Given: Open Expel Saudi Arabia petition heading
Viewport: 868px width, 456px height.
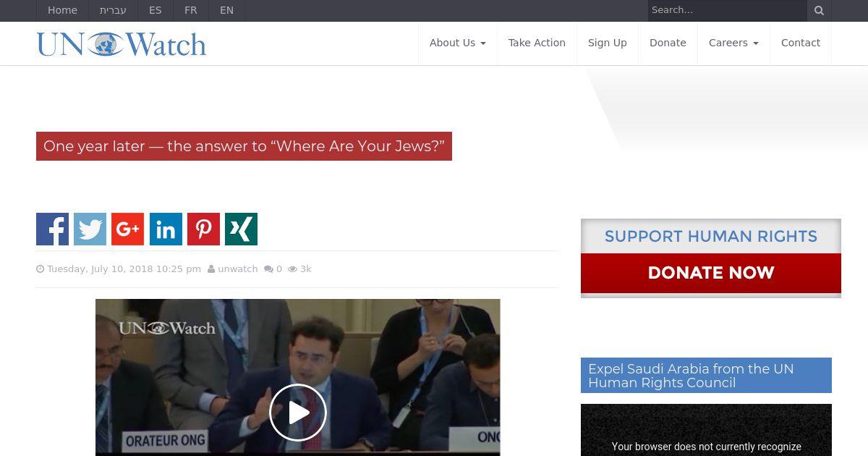Looking at the screenshot, I should (x=706, y=376).
